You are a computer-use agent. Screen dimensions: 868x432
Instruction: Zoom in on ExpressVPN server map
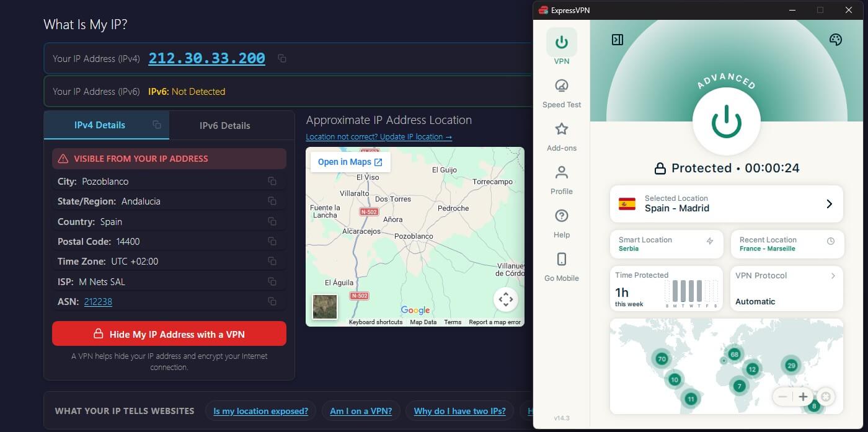pos(803,397)
